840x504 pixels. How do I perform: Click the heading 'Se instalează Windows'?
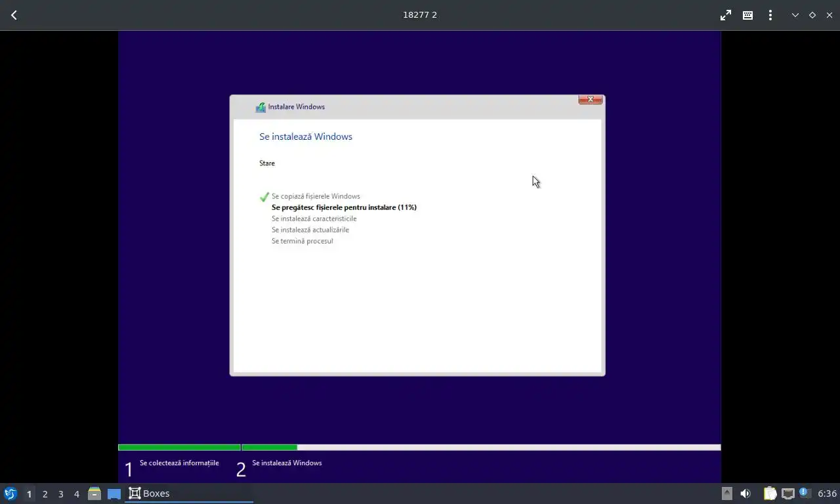click(x=306, y=136)
